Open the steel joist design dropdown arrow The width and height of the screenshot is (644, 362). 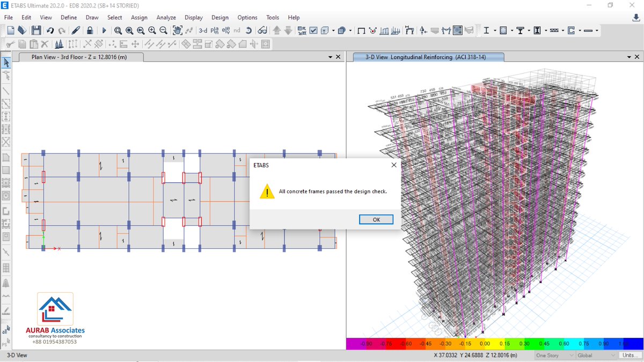(562, 31)
